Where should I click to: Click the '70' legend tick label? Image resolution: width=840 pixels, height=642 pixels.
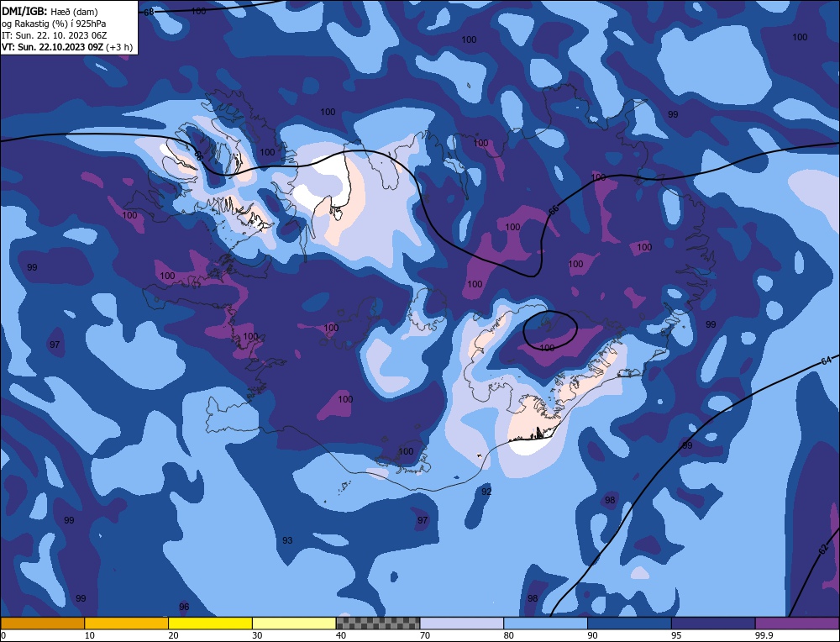(425, 635)
